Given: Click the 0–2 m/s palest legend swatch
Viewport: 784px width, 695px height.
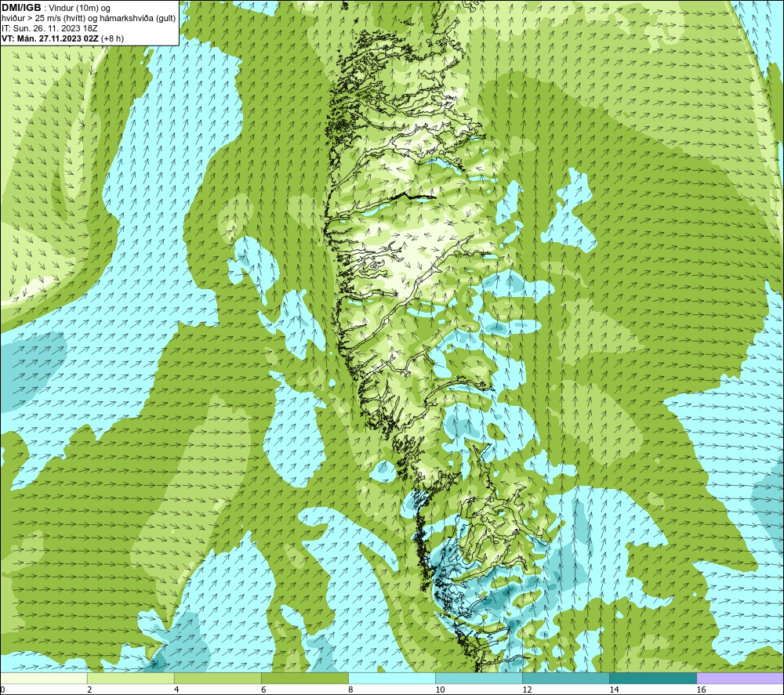Looking at the screenshot, I should pos(43,678).
